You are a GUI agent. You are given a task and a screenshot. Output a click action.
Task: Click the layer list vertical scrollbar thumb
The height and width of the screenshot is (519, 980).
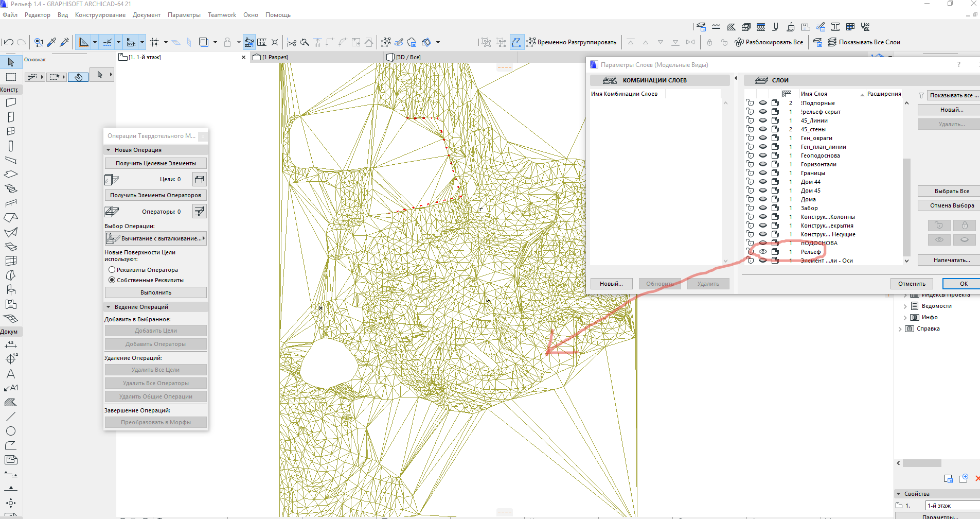click(906, 206)
